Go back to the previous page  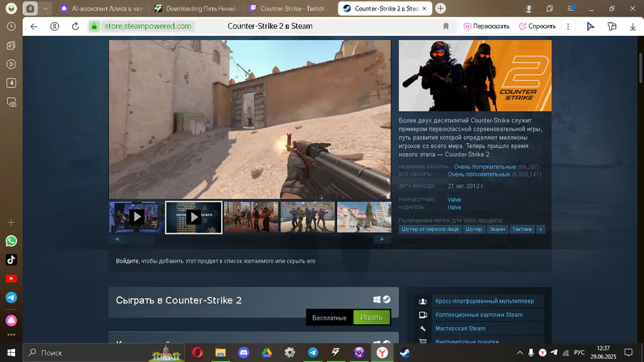(x=34, y=26)
